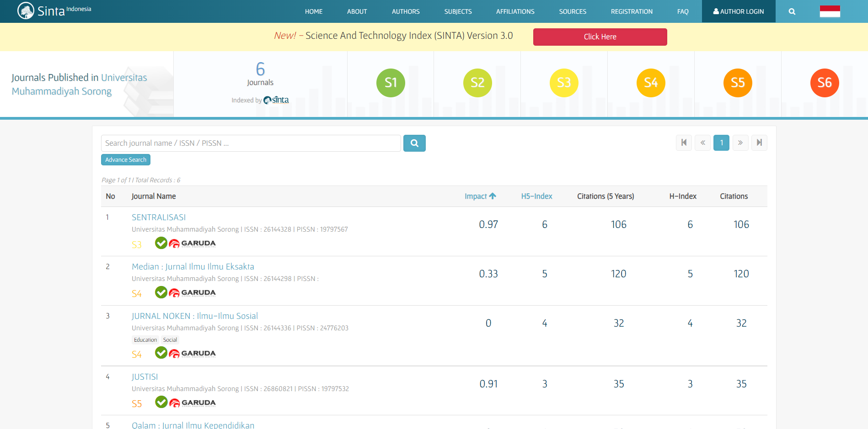Click the Indonesian flag language icon
This screenshot has width=868, height=429.
[830, 11]
